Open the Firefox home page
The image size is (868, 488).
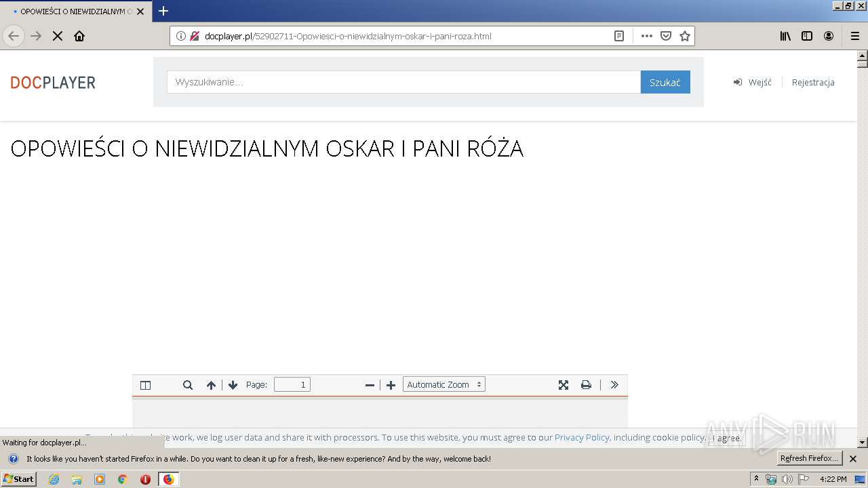click(x=79, y=36)
